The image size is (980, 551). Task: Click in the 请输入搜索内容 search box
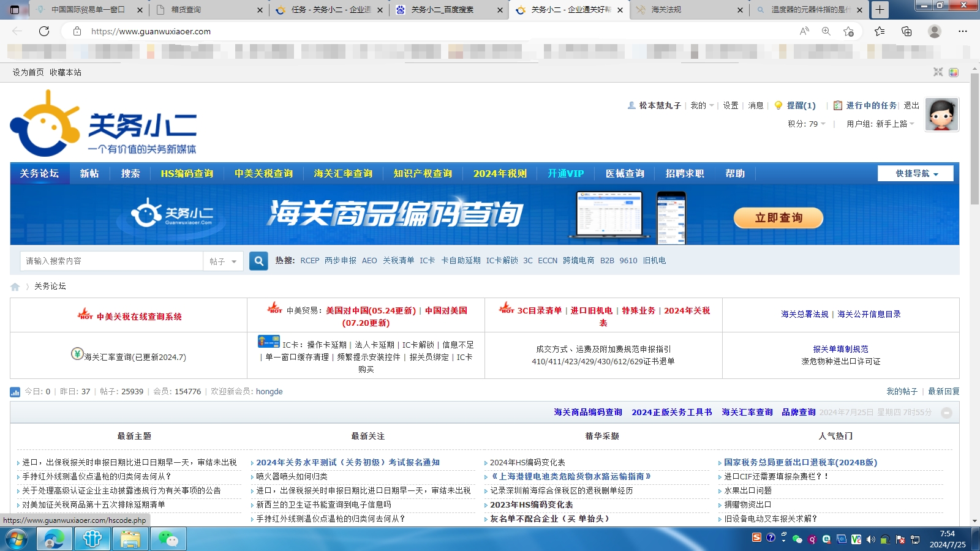[x=111, y=261]
